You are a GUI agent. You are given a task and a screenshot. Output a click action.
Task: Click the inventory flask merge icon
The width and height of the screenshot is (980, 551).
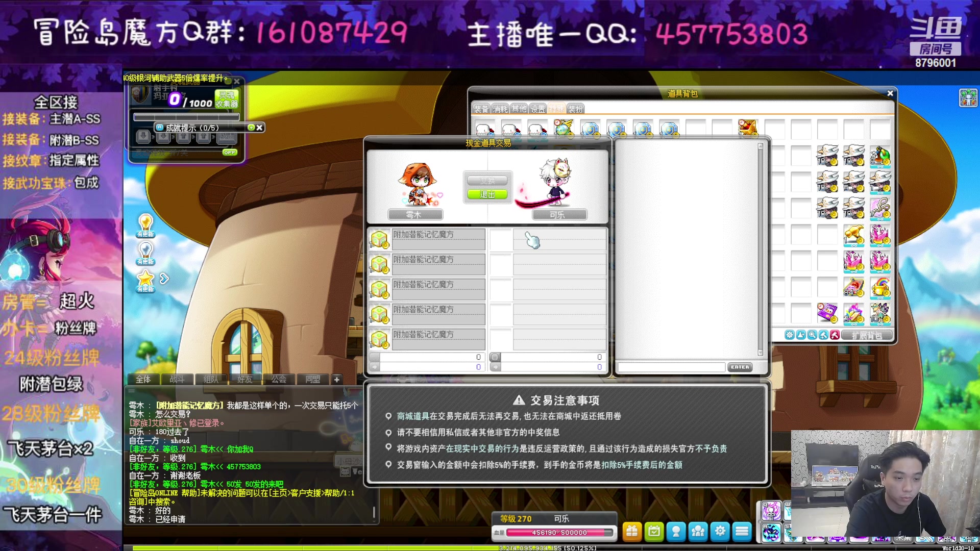coord(801,335)
